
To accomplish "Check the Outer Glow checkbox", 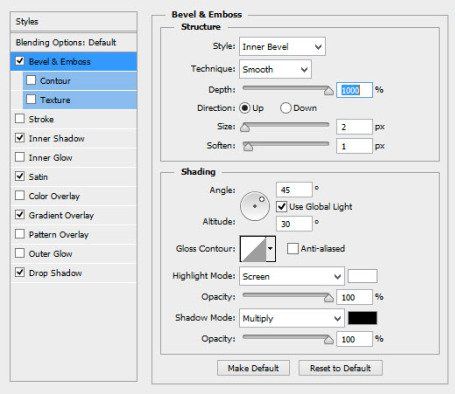I will tap(20, 253).
